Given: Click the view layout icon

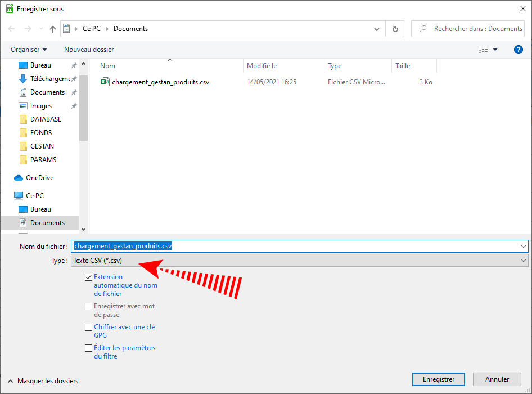Looking at the screenshot, I should pos(483,50).
